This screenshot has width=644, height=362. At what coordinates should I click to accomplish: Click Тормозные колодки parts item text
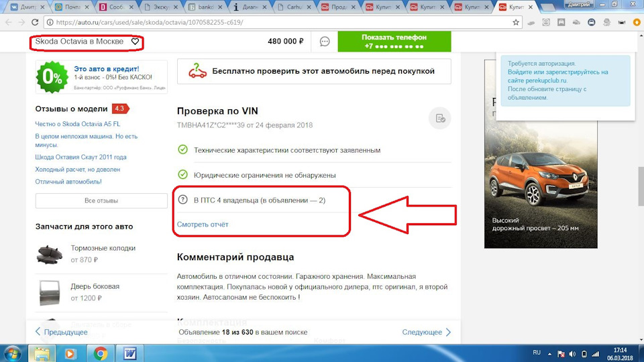tap(103, 248)
